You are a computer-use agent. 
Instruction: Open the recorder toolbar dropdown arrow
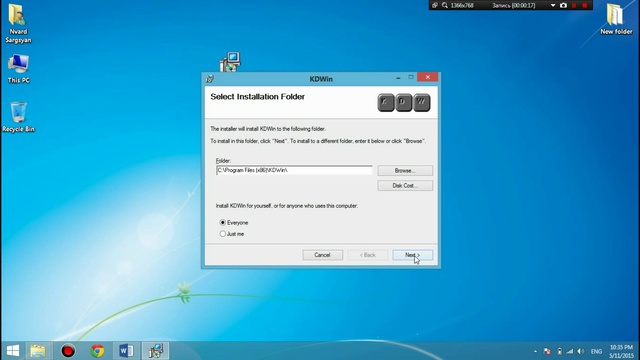553,5
